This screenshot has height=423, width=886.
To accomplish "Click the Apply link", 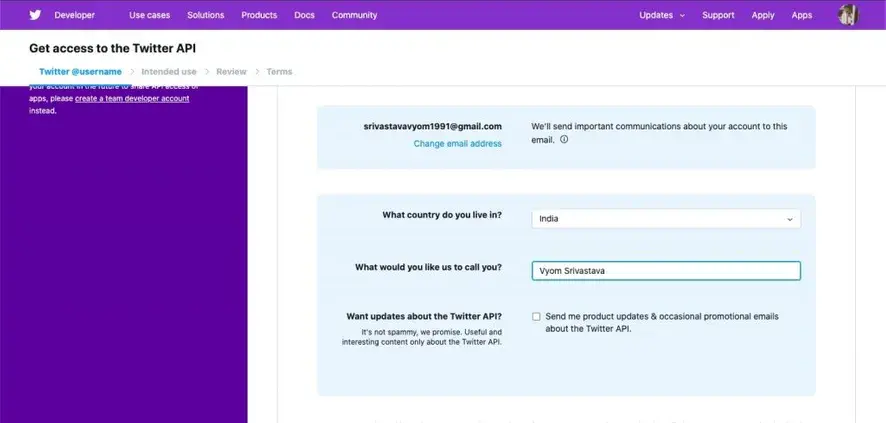I will [x=763, y=15].
